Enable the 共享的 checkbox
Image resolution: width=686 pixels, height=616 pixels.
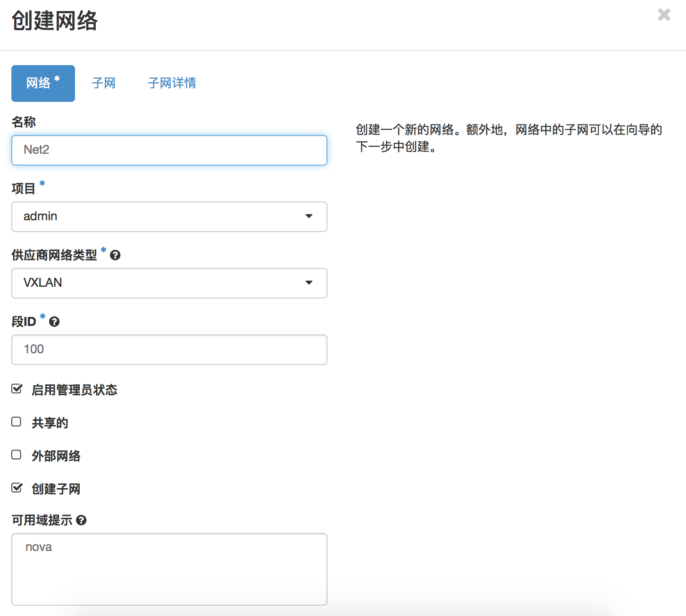17,422
